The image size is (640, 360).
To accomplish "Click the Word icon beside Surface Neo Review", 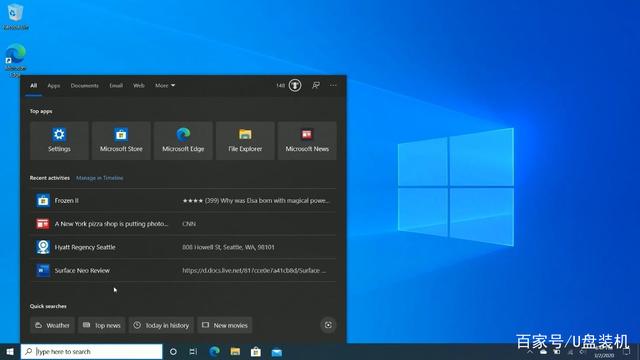I will (x=43, y=270).
